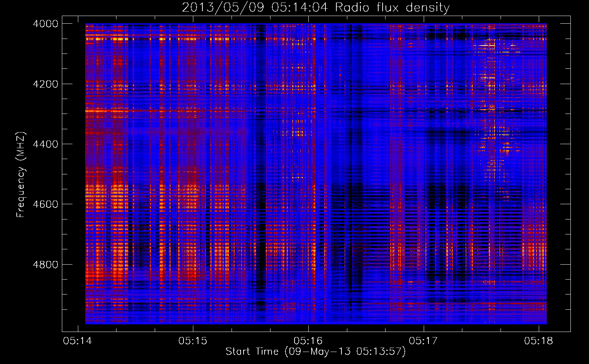Click the 4200 frequency tick label
Viewport: 589px width, 364px height.
pyautogui.click(x=46, y=84)
